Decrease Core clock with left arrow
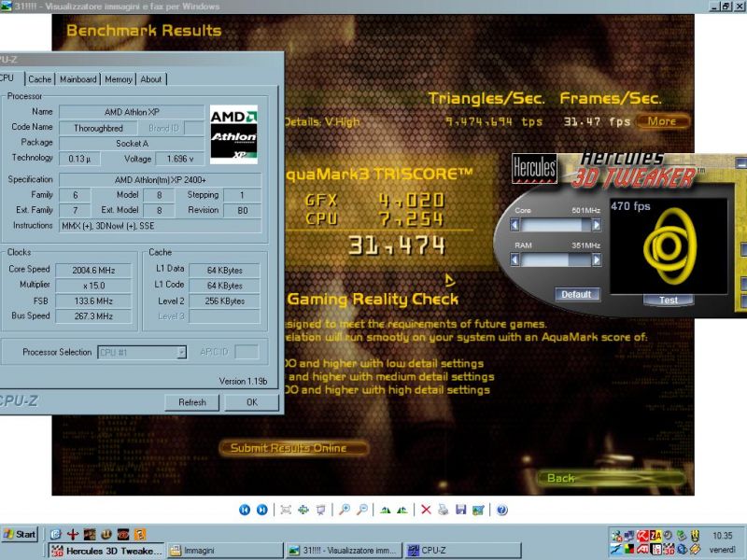This screenshot has width=747, height=560. tap(514, 225)
